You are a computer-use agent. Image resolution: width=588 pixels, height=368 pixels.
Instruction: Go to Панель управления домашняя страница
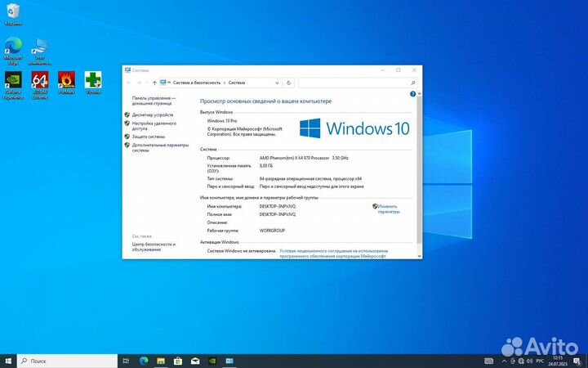point(154,101)
